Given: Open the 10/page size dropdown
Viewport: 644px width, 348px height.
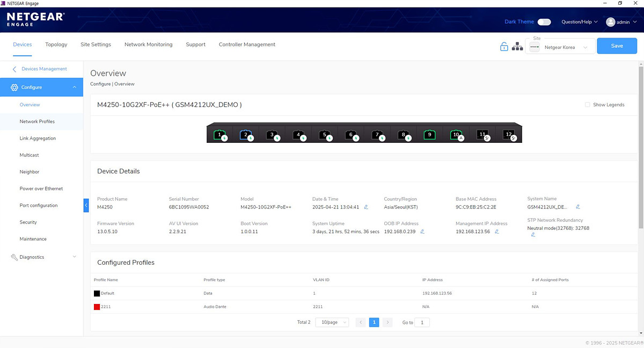Looking at the screenshot, I should pyautogui.click(x=332, y=322).
